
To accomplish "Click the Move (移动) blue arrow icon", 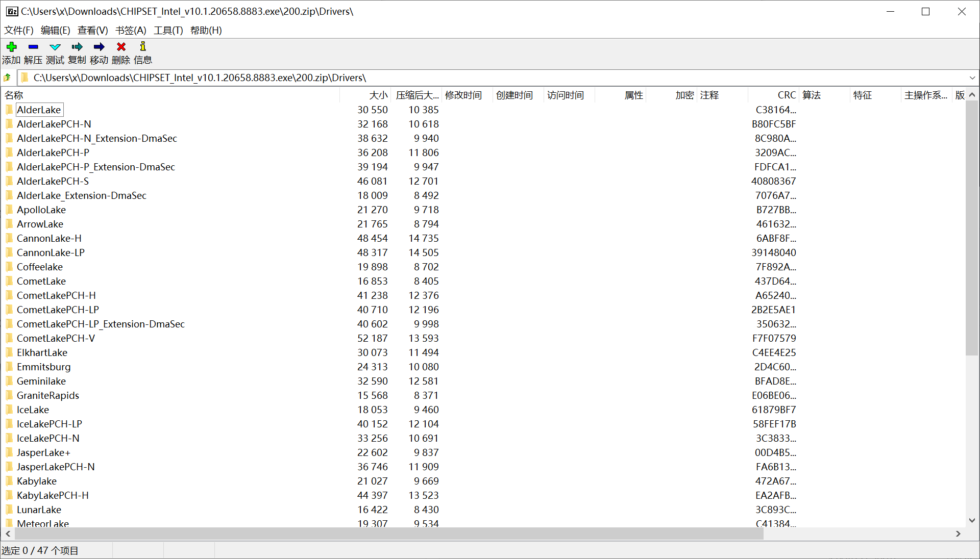I will (99, 47).
